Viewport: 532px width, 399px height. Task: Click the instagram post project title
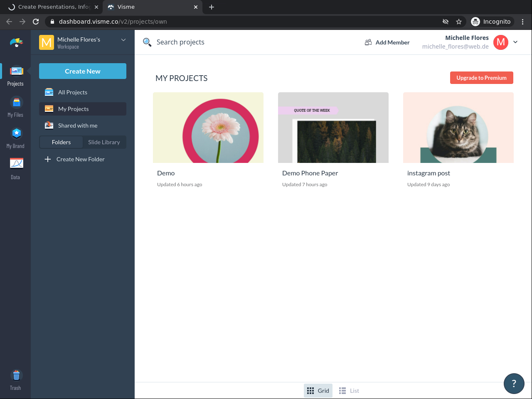[429, 173]
